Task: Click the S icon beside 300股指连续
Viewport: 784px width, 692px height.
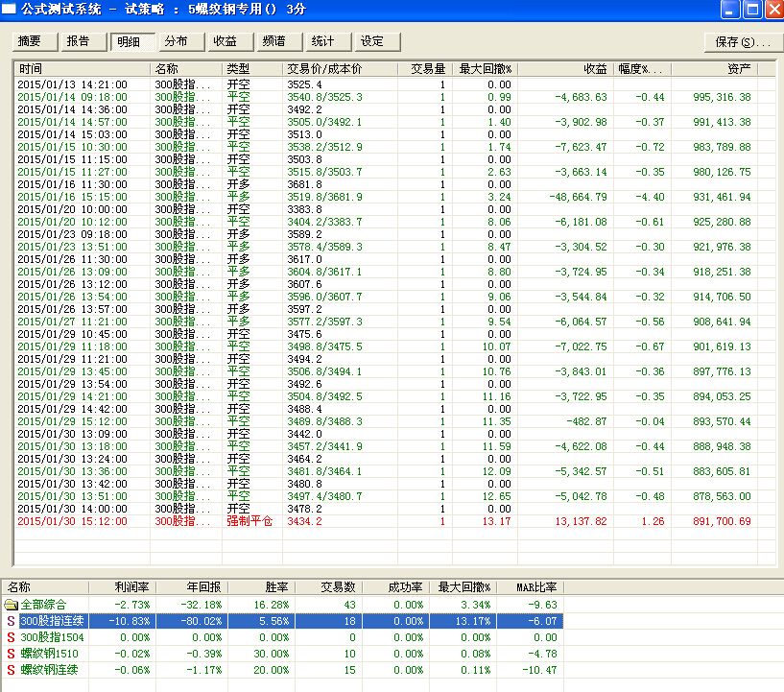Action: (11, 621)
